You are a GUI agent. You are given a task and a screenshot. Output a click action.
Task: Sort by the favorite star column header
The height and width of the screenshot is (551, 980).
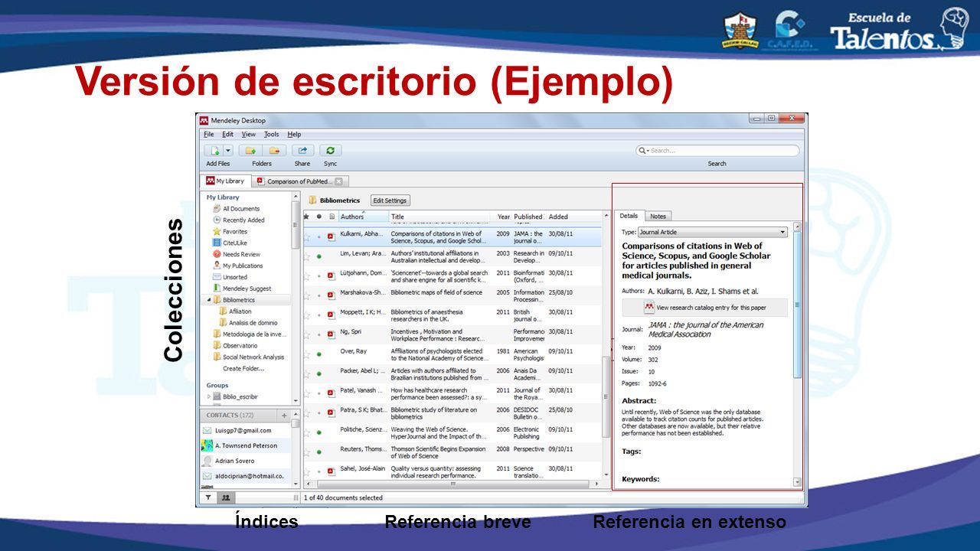click(307, 217)
